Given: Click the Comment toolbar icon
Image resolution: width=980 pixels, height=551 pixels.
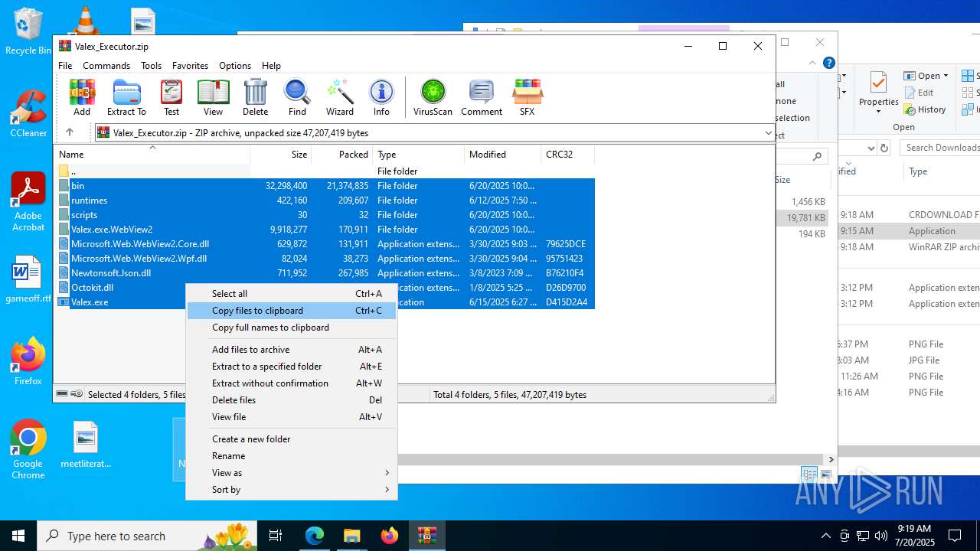Looking at the screenshot, I should coord(482,97).
